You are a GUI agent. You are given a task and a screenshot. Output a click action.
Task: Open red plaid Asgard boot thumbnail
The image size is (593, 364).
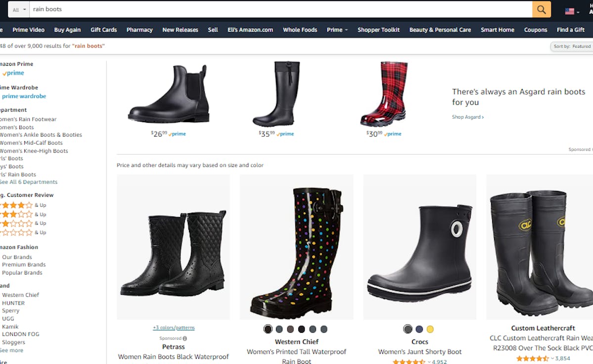[x=383, y=94]
